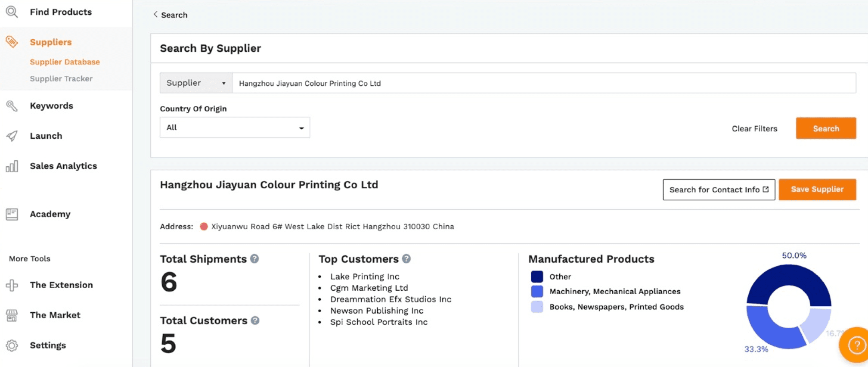Click the Launch paper plane icon

12,136
